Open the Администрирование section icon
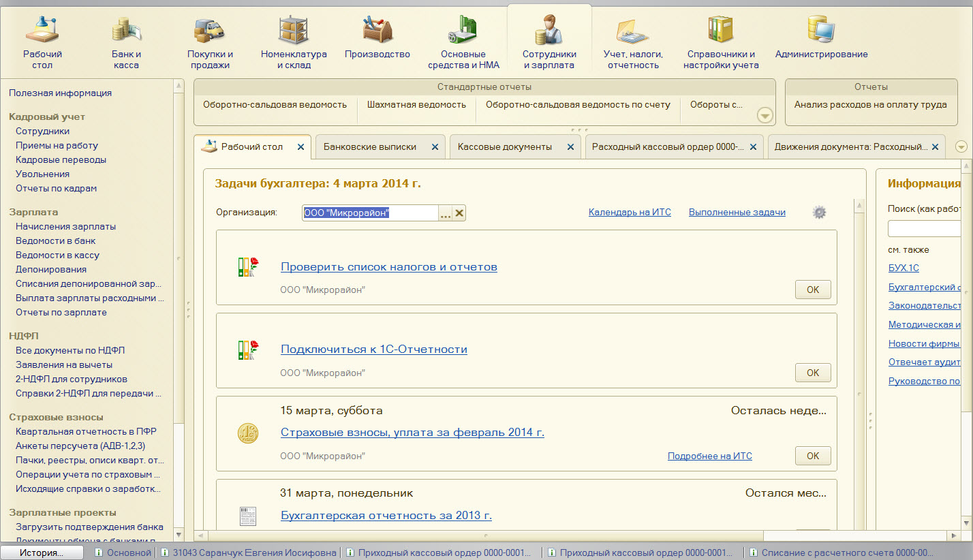Screen dimensions: 973x560 point(821,31)
